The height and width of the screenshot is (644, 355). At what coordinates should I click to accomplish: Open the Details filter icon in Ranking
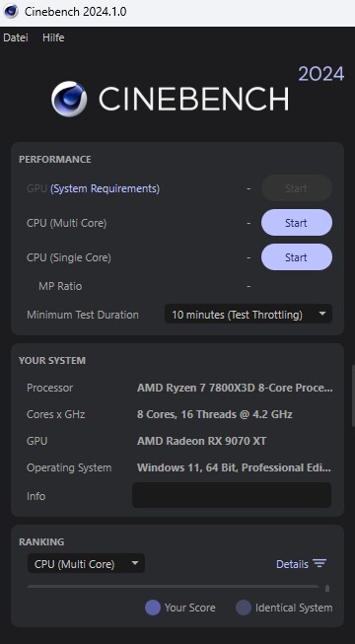[x=319, y=563]
